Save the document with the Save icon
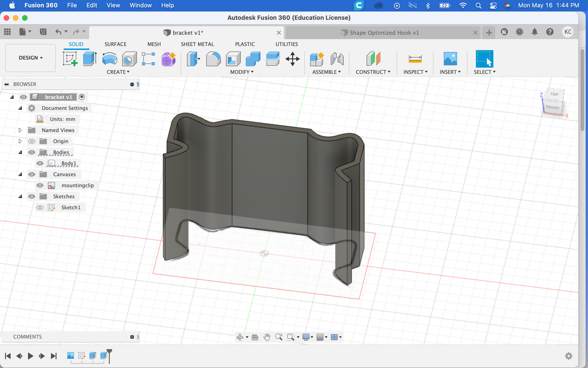 [x=43, y=32]
